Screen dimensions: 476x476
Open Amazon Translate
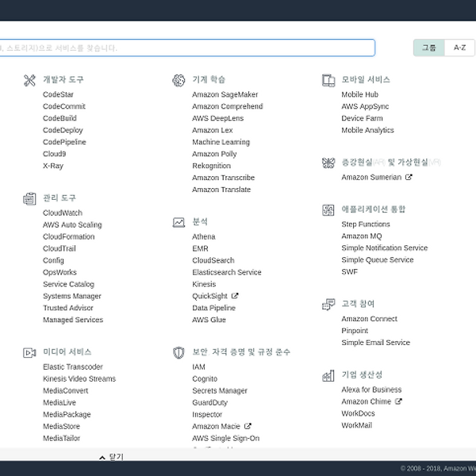coord(221,190)
